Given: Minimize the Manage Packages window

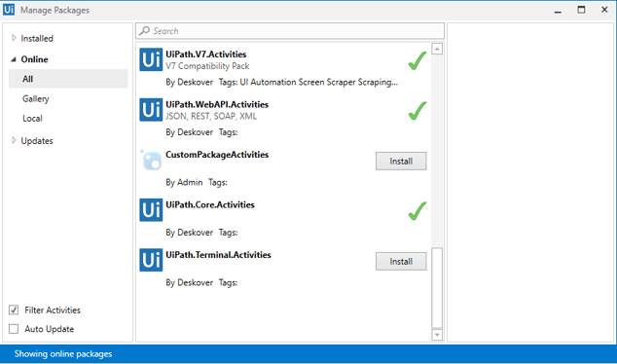Looking at the screenshot, I should tap(558, 12).
